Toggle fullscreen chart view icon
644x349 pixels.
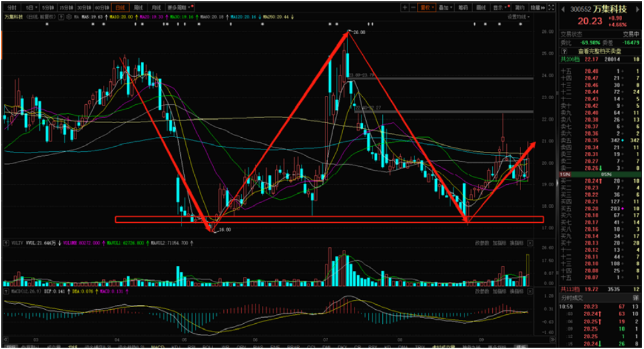click(x=551, y=8)
